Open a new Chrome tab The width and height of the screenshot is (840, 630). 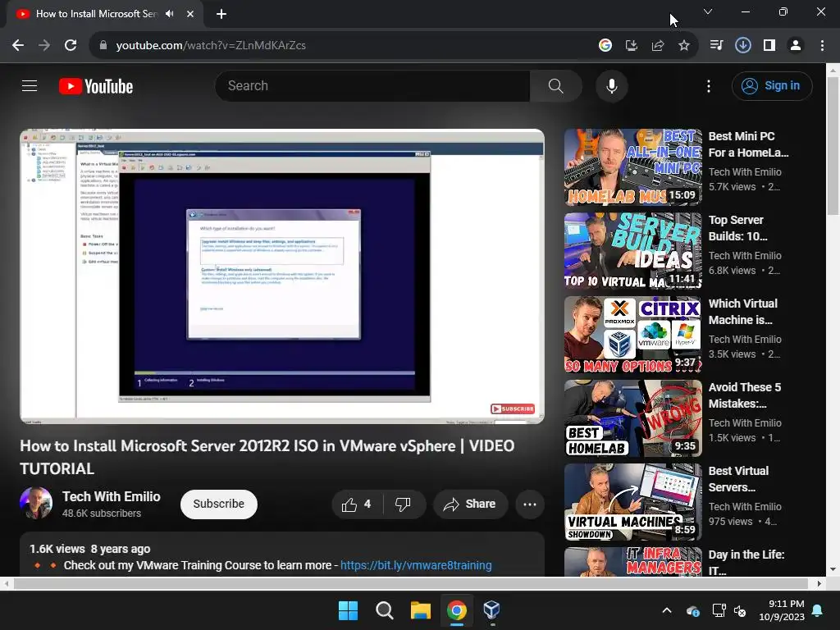(221, 14)
